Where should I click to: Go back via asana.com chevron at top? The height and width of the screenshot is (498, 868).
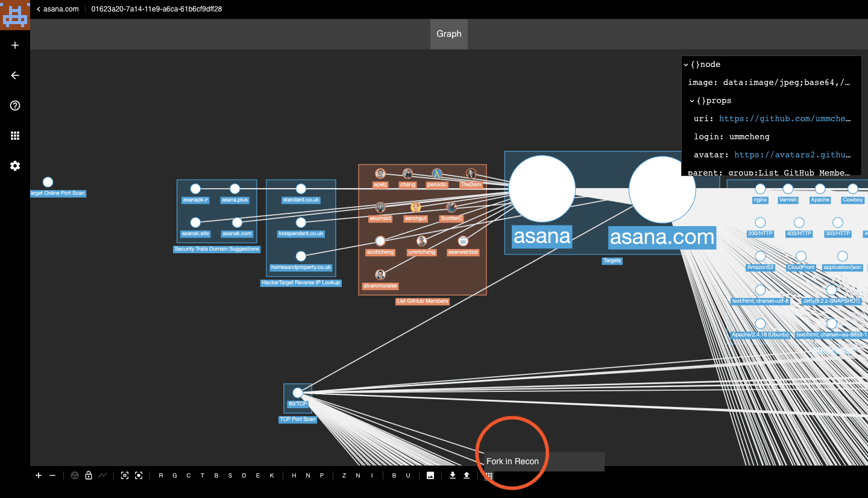[x=58, y=9]
